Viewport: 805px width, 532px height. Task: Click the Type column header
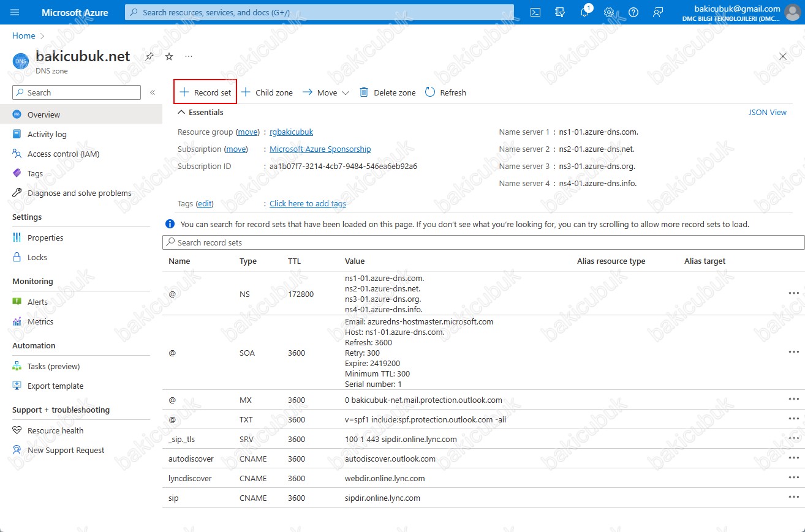tap(248, 261)
